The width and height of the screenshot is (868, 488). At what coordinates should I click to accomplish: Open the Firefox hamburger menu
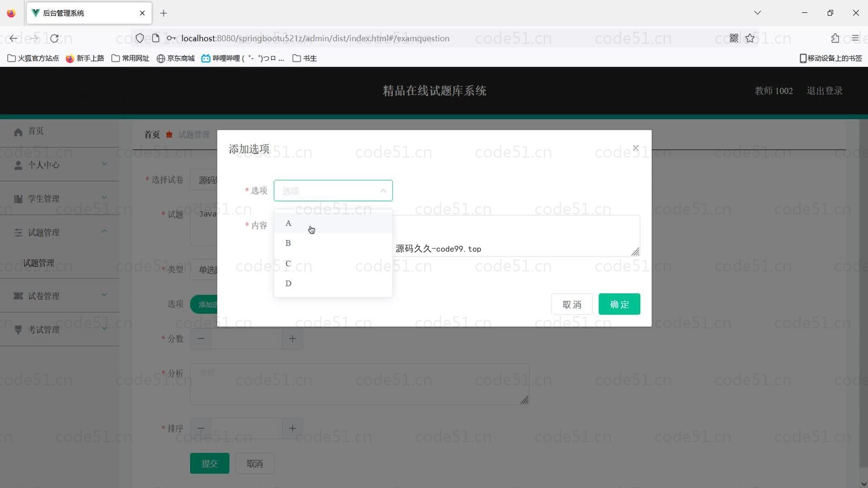coord(855,38)
